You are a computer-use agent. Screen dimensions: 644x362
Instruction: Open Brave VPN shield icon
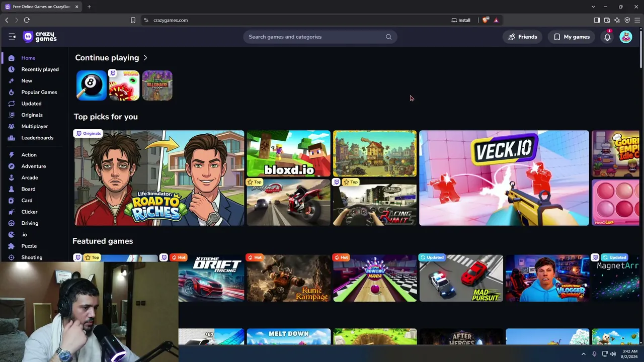(x=627, y=20)
